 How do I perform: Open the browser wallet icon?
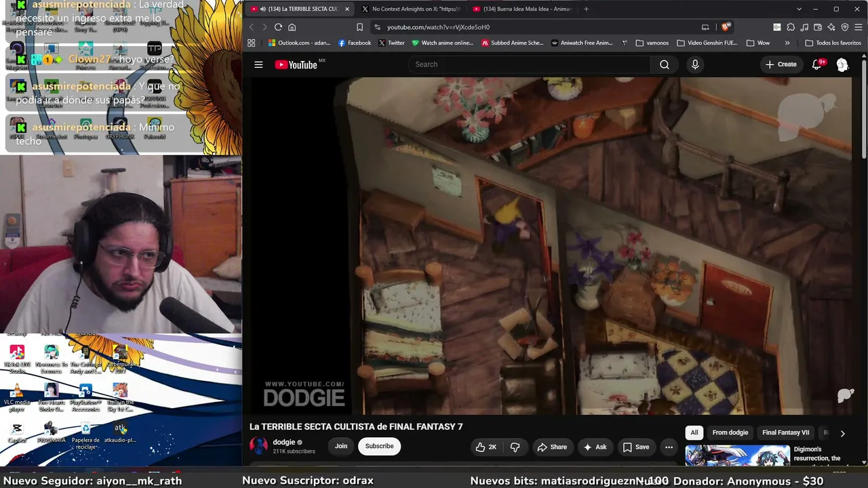[818, 27]
